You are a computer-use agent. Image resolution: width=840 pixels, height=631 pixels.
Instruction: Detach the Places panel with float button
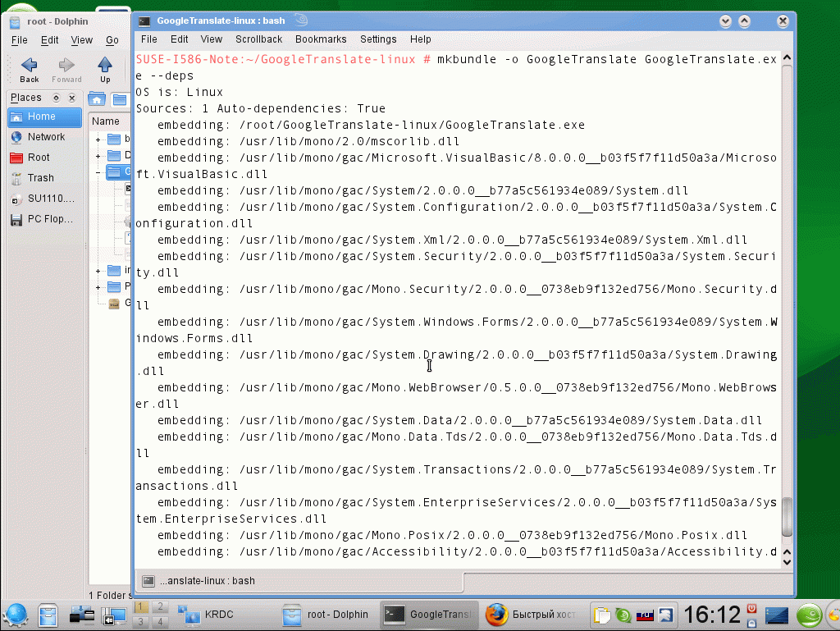click(57, 98)
